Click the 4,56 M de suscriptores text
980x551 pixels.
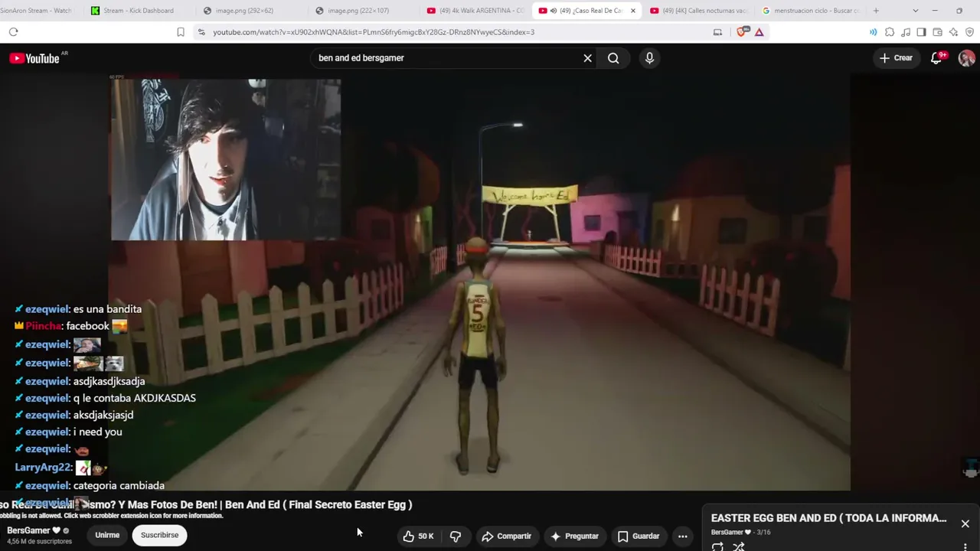click(39, 541)
